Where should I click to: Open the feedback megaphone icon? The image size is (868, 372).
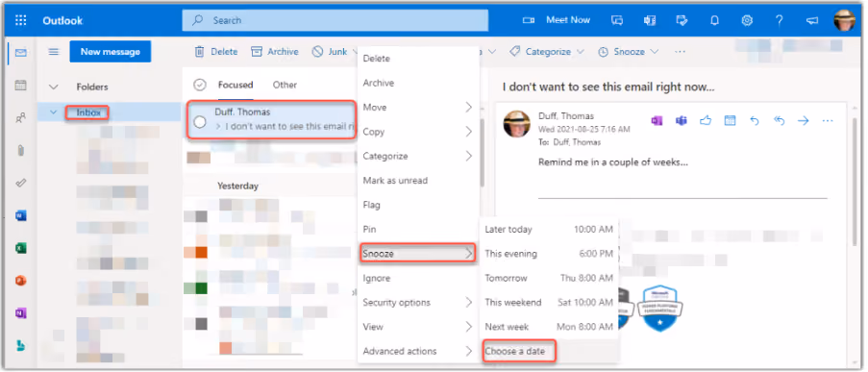tap(812, 20)
